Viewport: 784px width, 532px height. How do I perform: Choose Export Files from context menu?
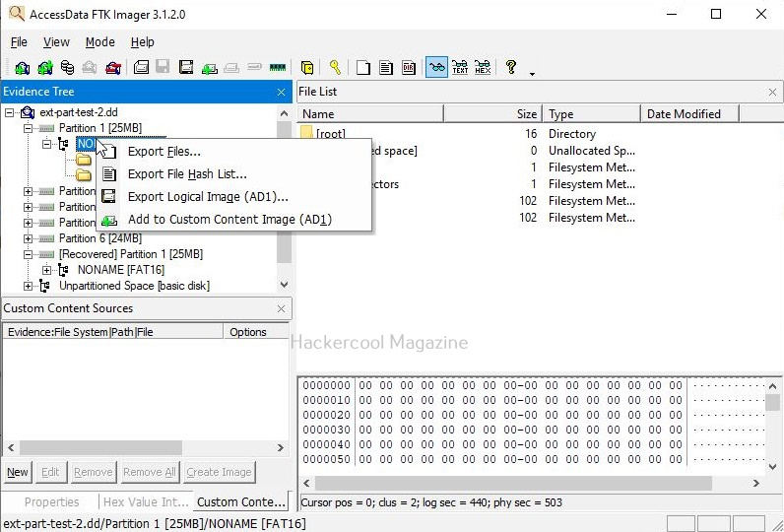tap(163, 152)
